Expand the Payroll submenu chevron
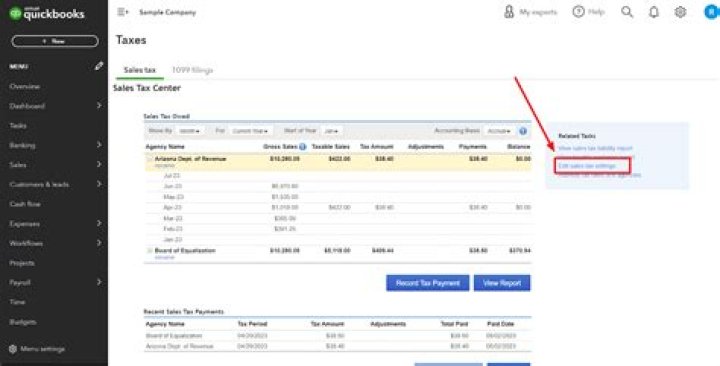720x366 pixels. click(x=99, y=282)
